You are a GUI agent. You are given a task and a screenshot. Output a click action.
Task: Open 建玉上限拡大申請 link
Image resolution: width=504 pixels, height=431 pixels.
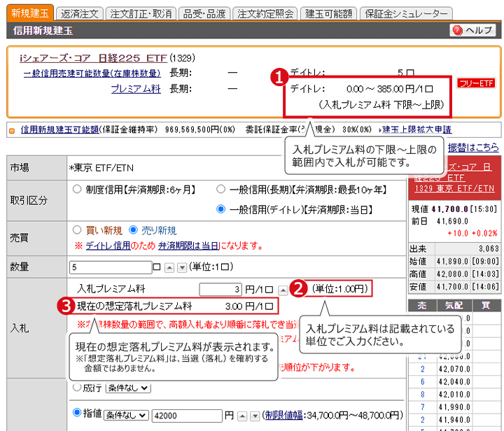click(x=416, y=129)
